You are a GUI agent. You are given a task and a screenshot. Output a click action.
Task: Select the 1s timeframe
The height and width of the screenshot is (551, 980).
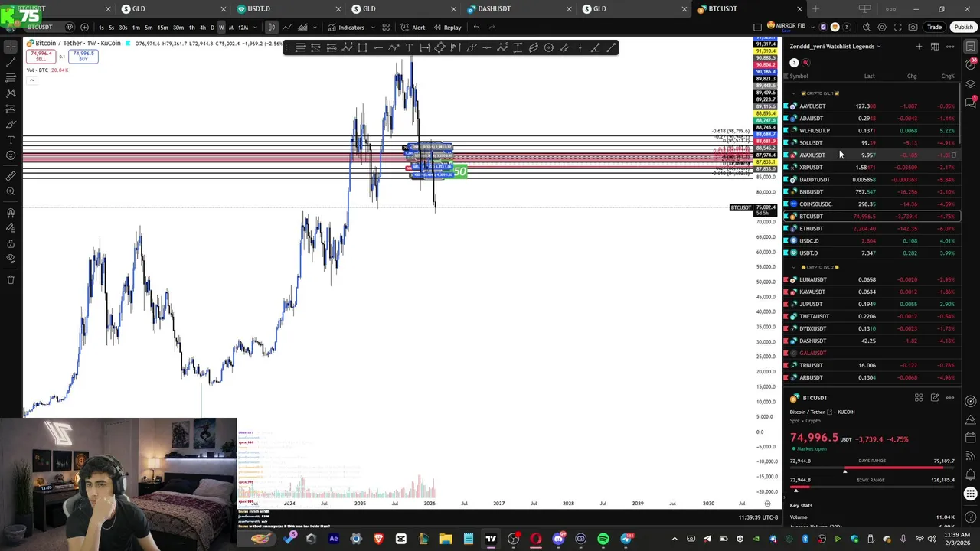coord(101,28)
